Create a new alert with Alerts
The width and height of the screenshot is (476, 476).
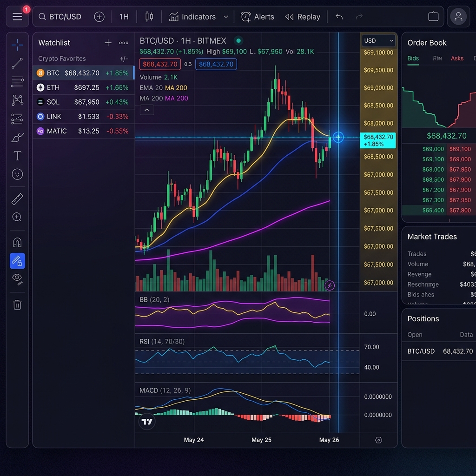pyautogui.click(x=257, y=17)
